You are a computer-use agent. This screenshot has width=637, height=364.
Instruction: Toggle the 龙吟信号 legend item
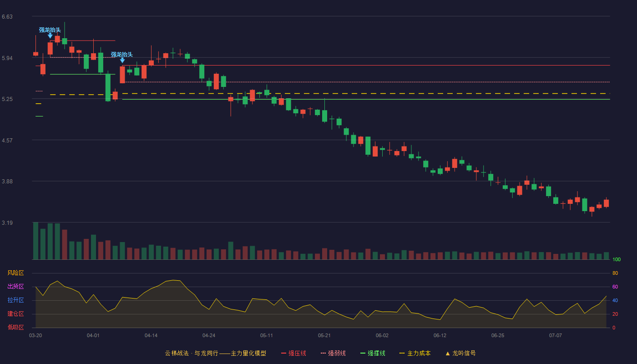click(460, 353)
